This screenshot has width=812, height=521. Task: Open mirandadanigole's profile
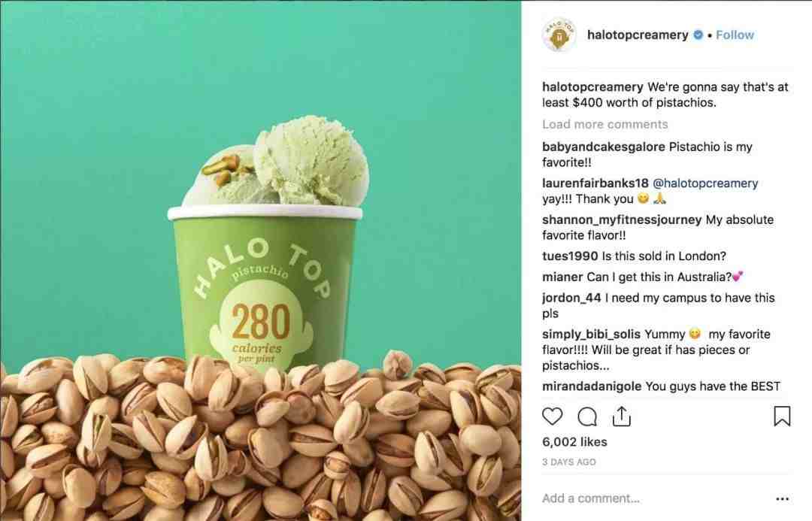click(592, 386)
